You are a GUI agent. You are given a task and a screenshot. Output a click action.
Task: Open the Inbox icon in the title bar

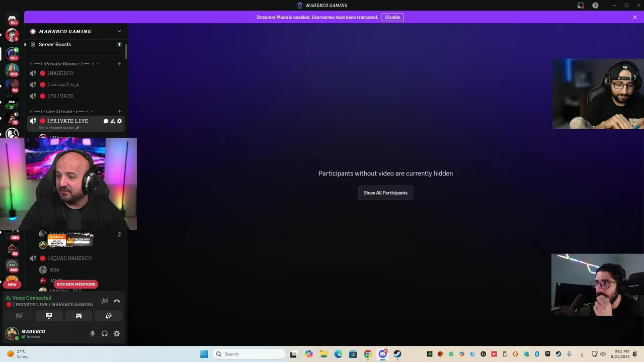pyautogui.click(x=581, y=6)
